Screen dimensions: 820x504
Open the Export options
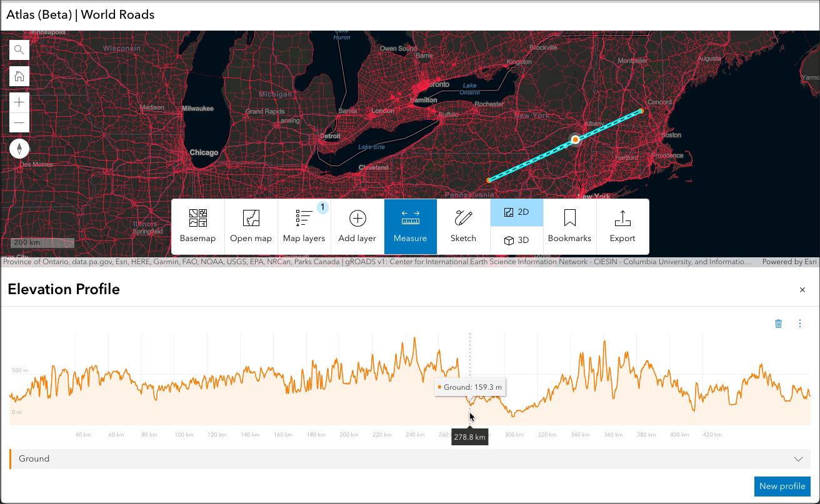622,227
